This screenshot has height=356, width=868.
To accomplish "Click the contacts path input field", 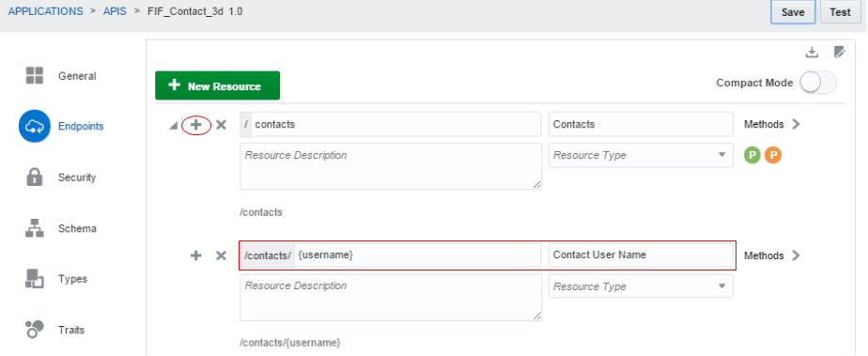I will pyautogui.click(x=395, y=124).
